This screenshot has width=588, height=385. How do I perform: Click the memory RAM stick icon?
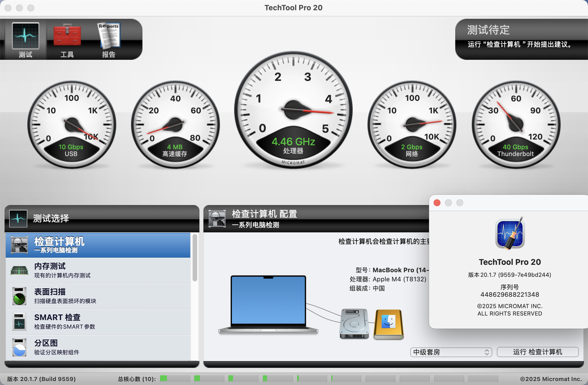(19, 270)
